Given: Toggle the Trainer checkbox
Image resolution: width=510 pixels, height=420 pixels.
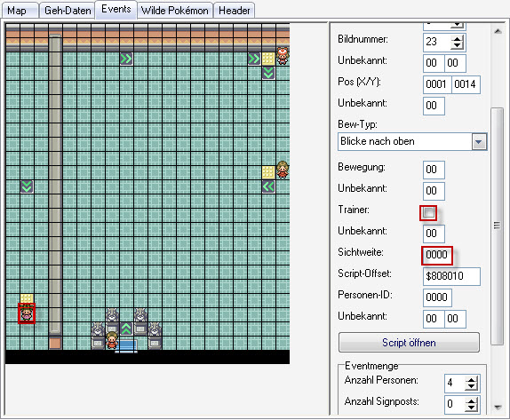Looking at the screenshot, I should [x=428, y=213].
